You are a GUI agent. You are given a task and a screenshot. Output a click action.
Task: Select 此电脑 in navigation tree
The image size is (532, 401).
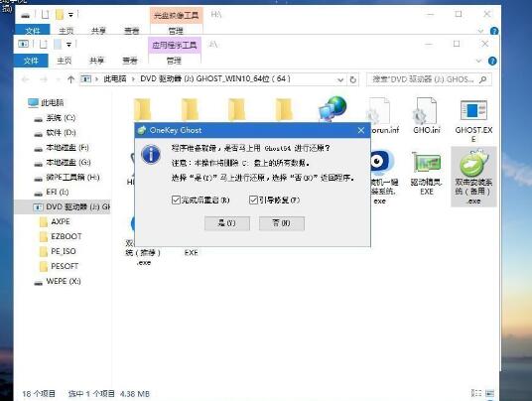[46, 102]
